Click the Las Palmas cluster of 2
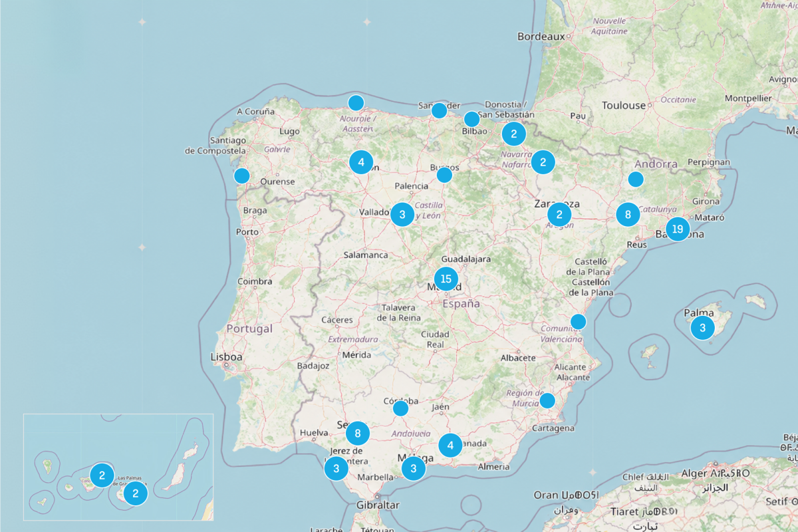 coord(136,493)
